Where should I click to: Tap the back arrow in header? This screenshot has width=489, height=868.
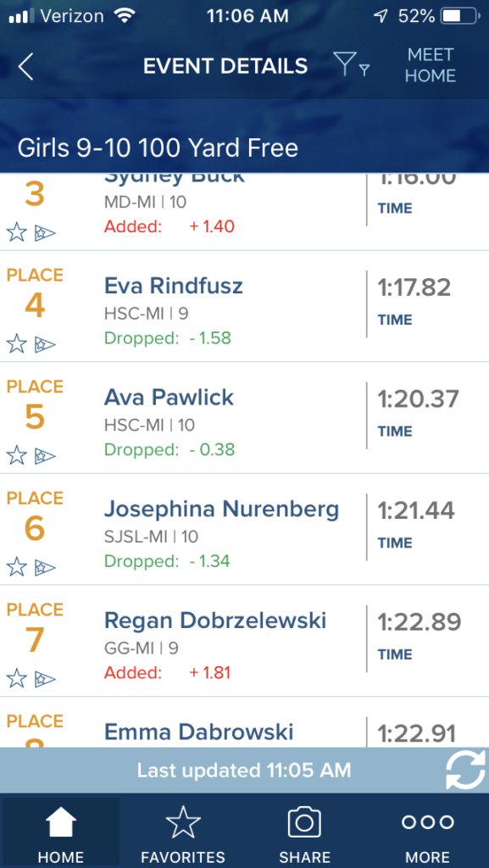click(x=25, y=67)
